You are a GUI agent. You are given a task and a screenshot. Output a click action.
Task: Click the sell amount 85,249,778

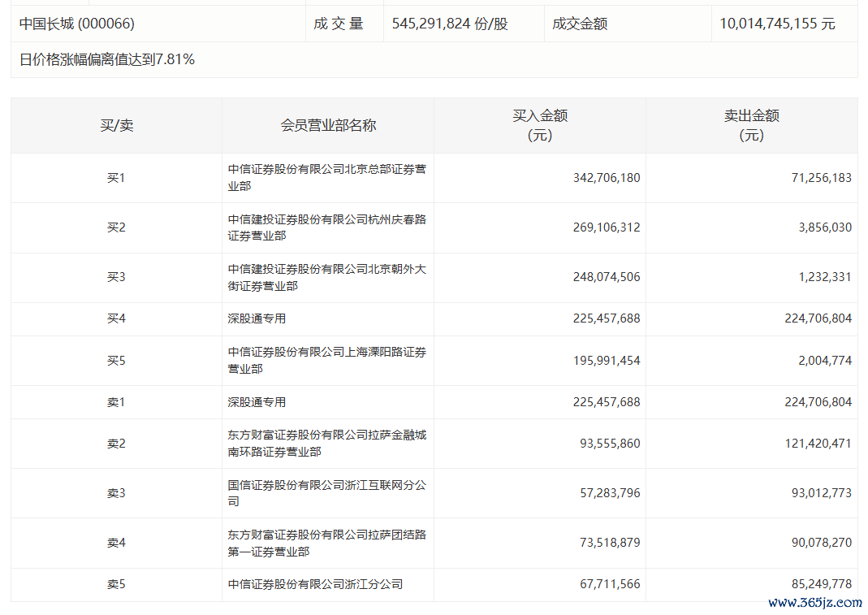(822, 584)
